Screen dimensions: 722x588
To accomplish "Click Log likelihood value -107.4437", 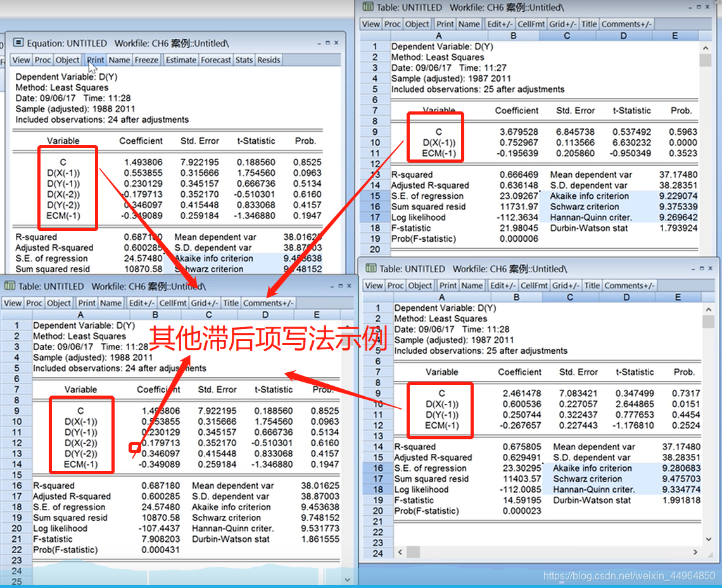I will pyautogui.click(x=160, y=529).
